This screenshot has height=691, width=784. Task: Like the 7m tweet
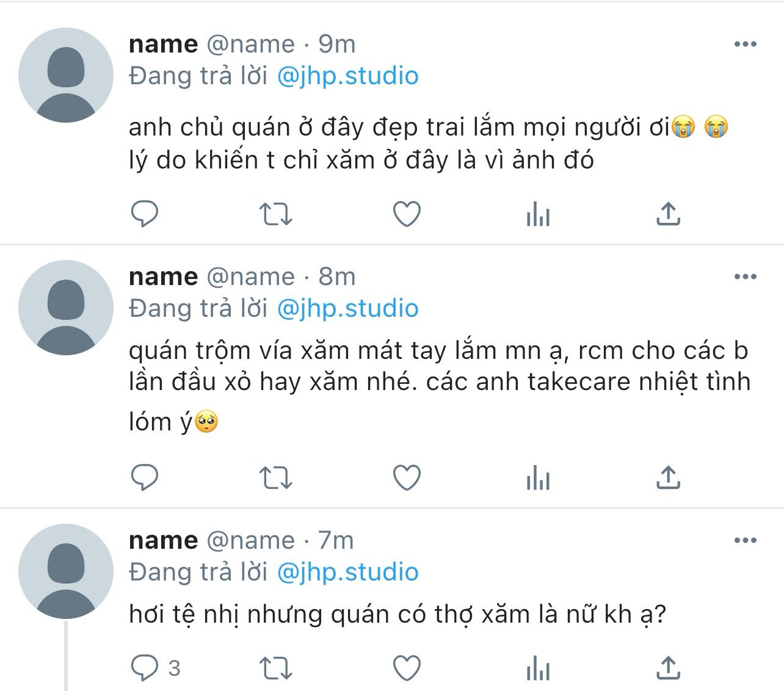(407, 668)
